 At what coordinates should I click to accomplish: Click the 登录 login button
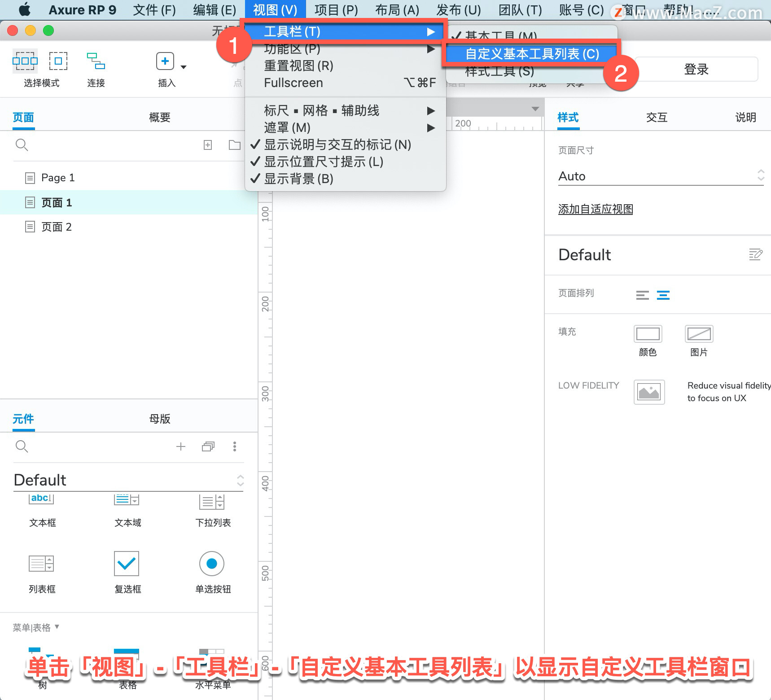pyautogui.click(x=697, y=69)
